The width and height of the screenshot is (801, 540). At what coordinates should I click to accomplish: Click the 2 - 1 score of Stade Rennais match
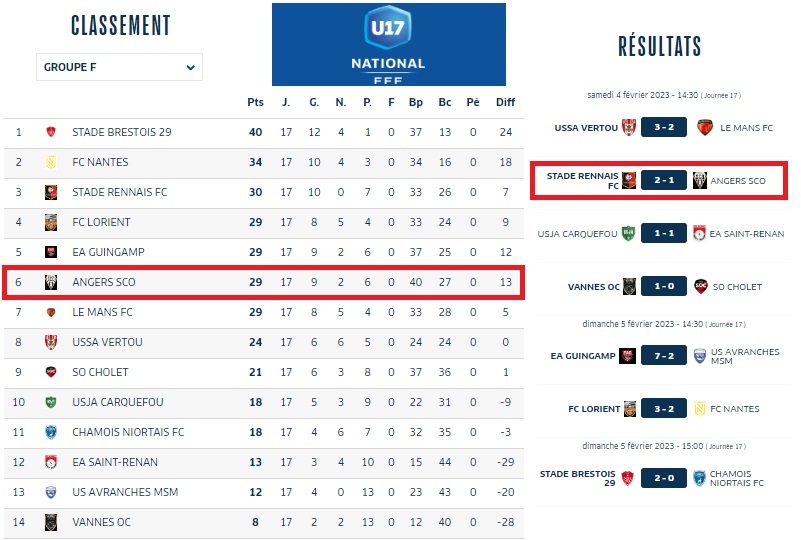pyautogui.click(x=665, y=181)
